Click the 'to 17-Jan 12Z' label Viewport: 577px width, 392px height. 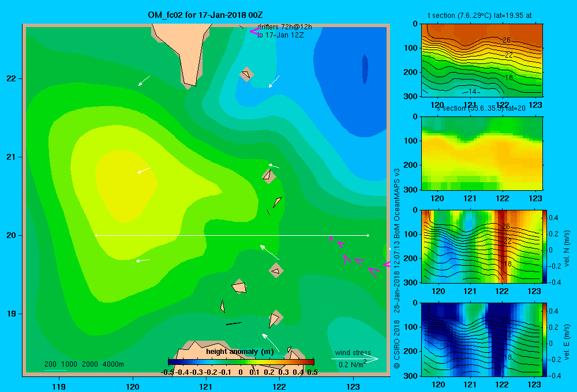280,35
